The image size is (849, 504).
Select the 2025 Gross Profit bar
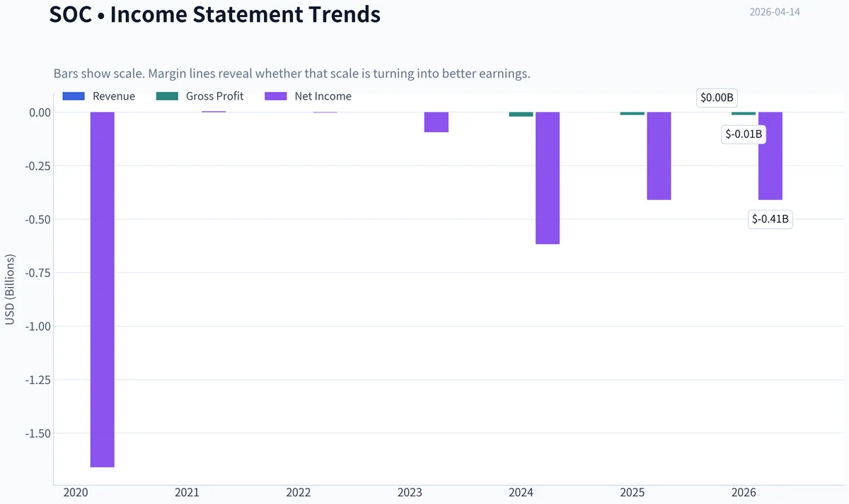click(x=633, y=114)
